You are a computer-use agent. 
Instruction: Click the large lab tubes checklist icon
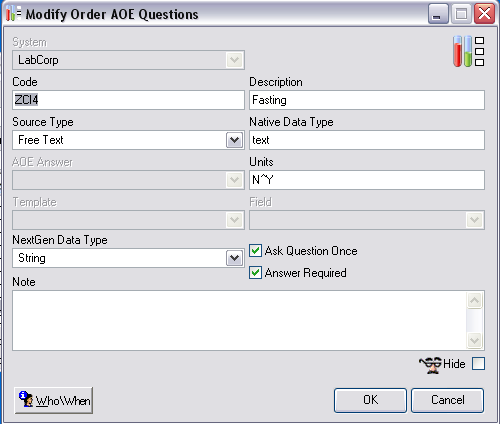click(469, 51)
